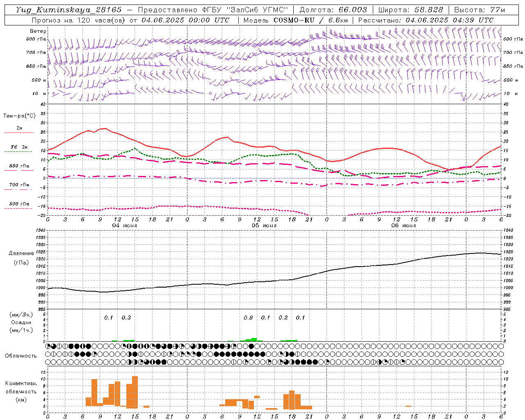Click the "04 июня" date label
Viewport: 525px width, 420px height.
coord(124,226)
